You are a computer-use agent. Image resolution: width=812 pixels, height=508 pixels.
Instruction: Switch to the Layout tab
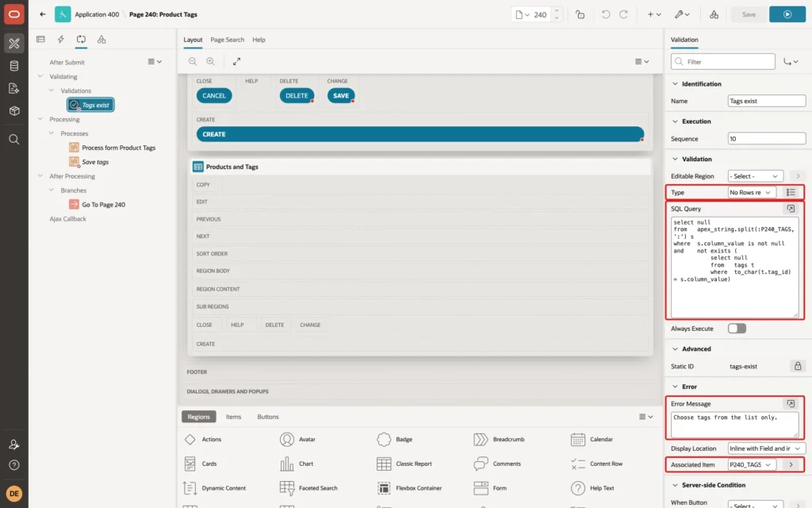[x=193, y=40]
